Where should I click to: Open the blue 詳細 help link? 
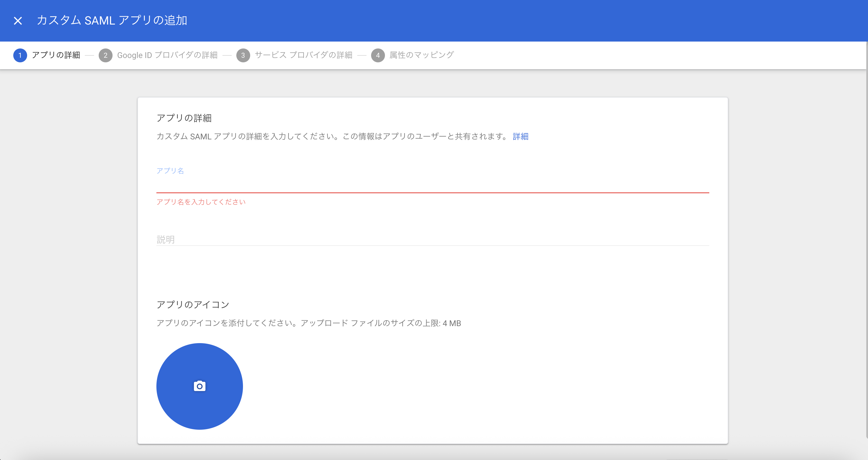(520, 136)
